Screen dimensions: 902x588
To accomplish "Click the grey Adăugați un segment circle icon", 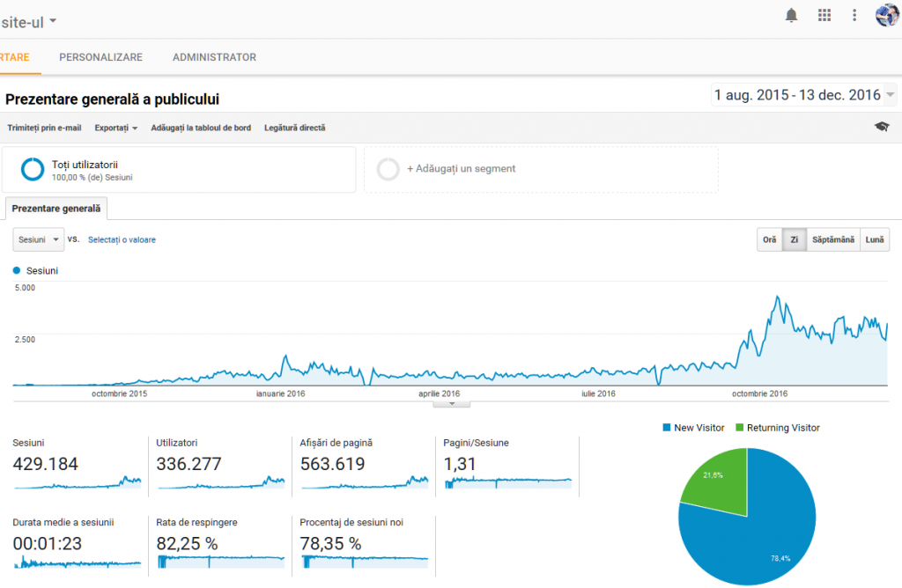I will point(388,169).
